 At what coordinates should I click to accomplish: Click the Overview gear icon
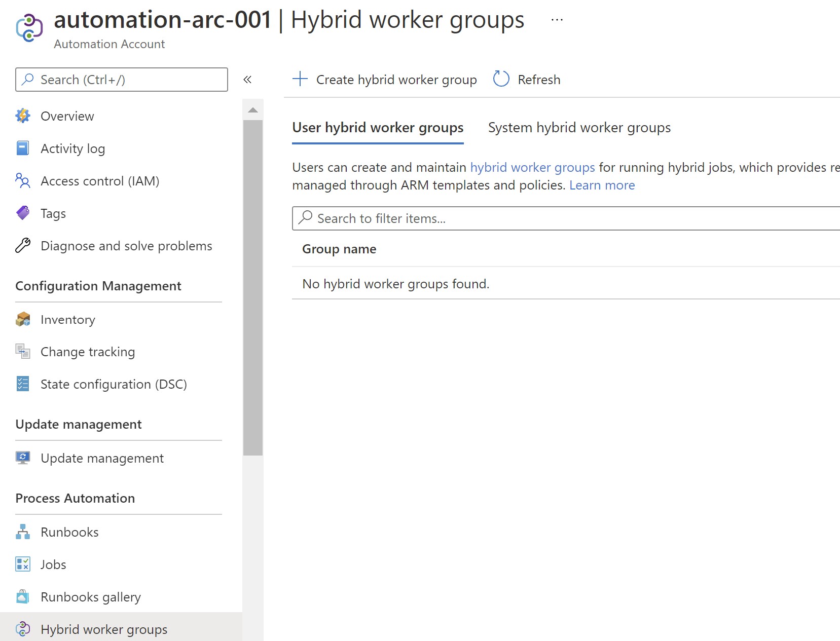[x=23, y=116]
